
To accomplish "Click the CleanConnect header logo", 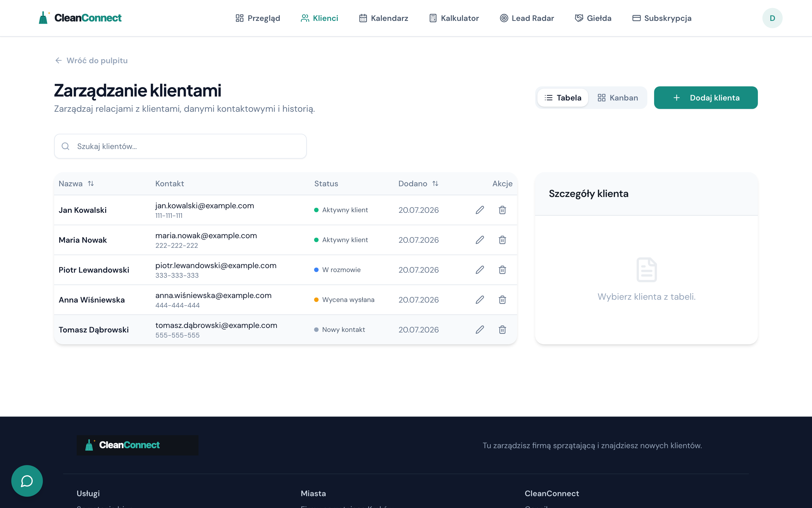I will pos(80,18).
